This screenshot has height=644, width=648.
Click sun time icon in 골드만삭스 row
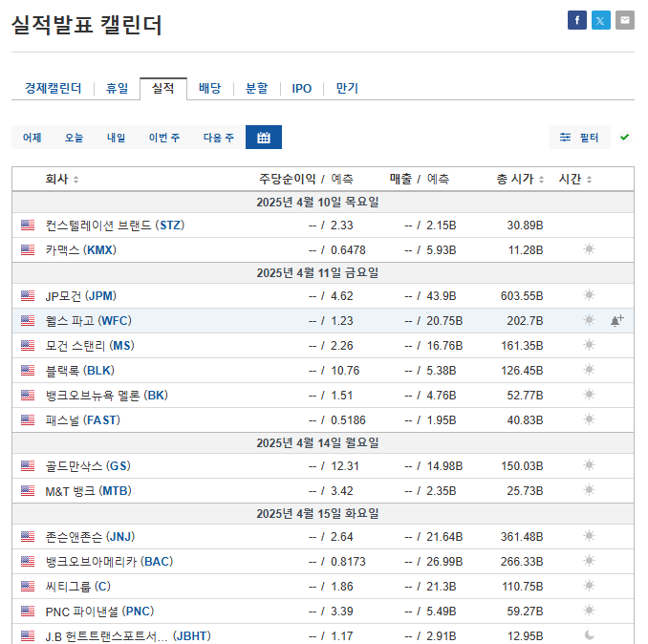(590, 465)
